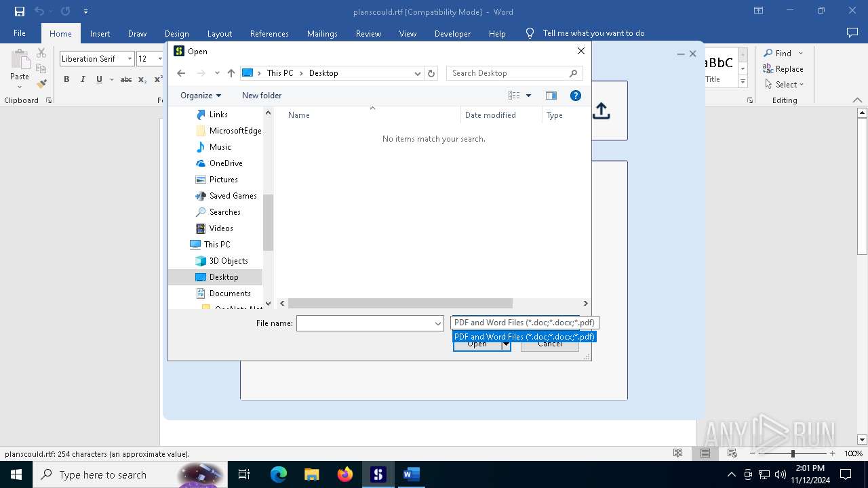This screenshot has height=488, width=868.
Task: Expand the address bar history dropdown
Action: pyautogui.click(x=418, y=73)
